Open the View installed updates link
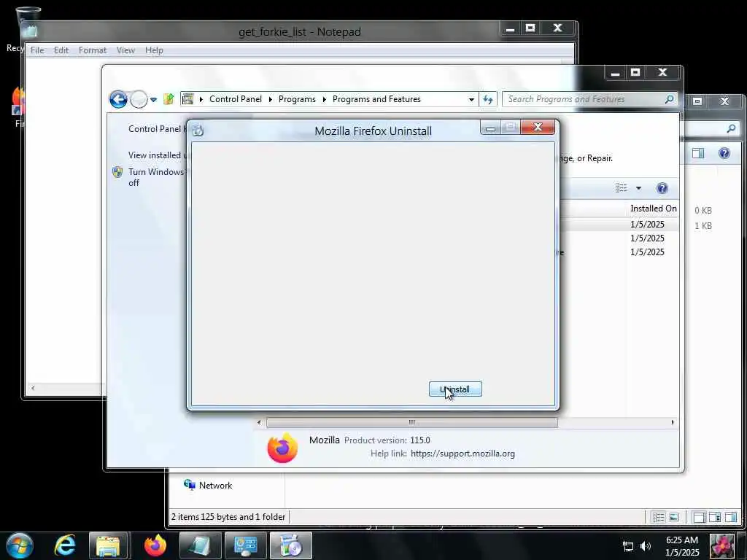 click(157, 155)
